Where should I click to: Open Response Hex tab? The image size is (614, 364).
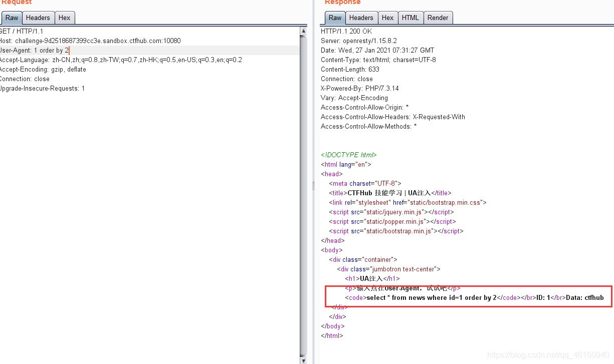point(388,18)
